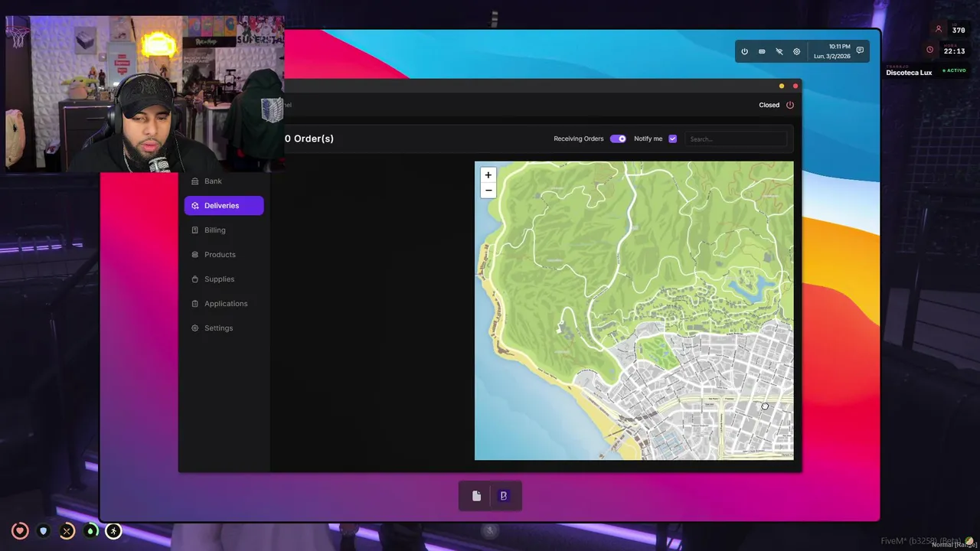This screenshot has width=980, height=551.
Task: Select the Deliveries sidebar item
Action: 224,206
